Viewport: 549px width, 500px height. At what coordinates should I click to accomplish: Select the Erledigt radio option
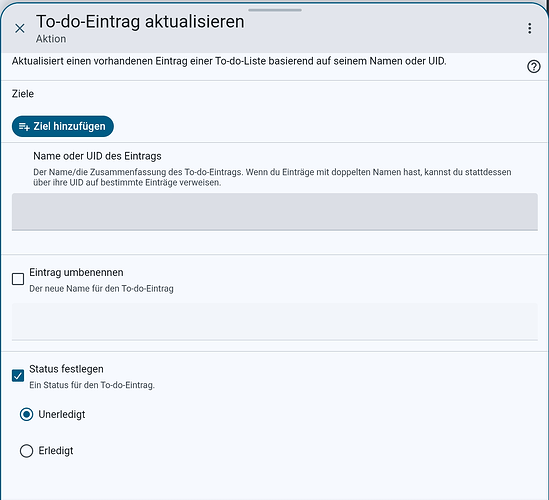click(27, 451)
